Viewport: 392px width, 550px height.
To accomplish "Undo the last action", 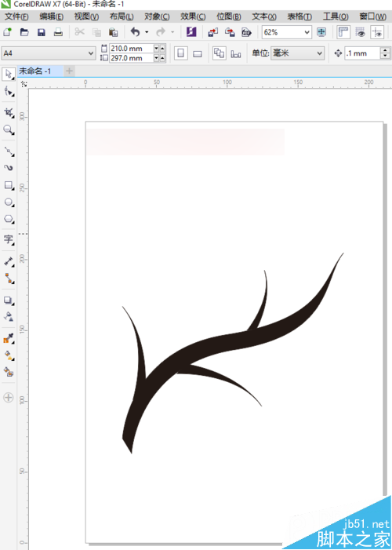I will (135, 33).
